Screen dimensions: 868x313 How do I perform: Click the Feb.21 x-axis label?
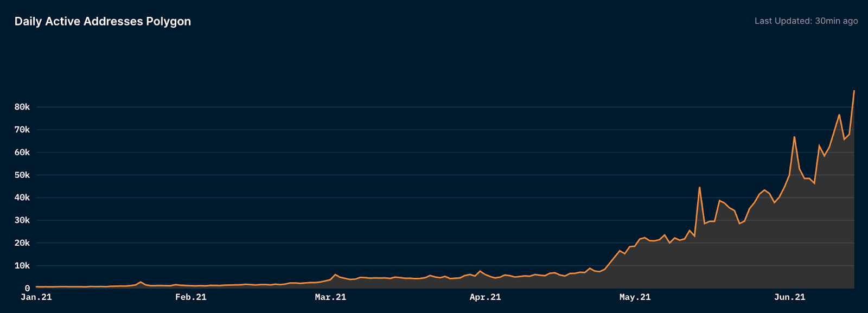pos(191,297)
